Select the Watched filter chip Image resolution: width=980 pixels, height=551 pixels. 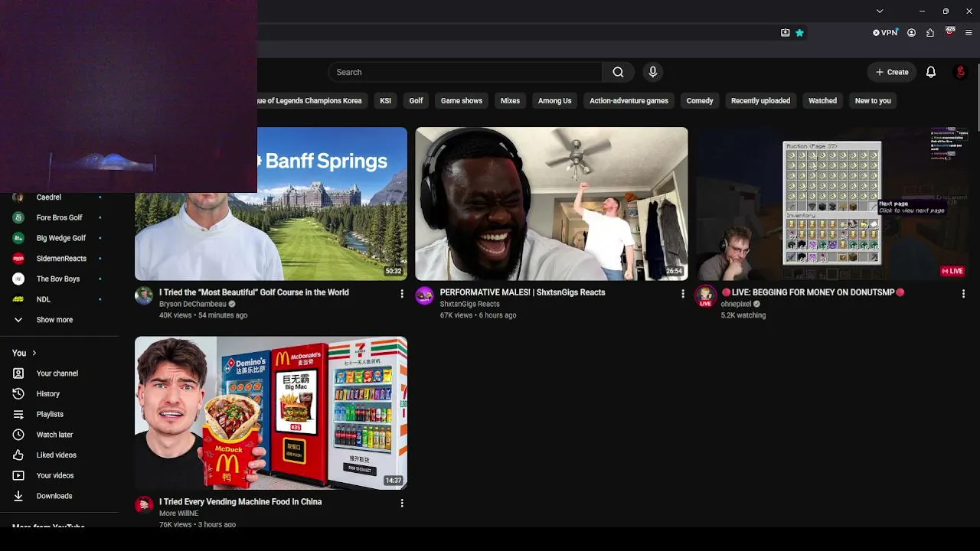[823, 101]
